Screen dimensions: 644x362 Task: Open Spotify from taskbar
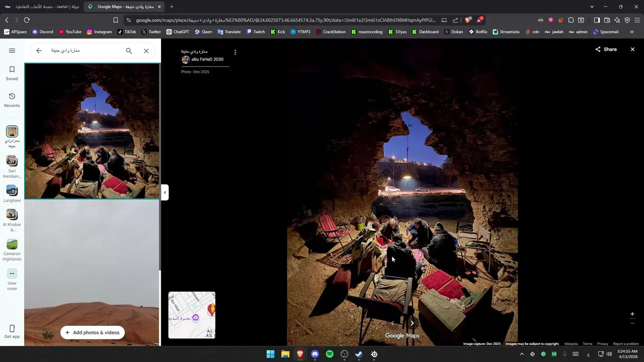330,354
